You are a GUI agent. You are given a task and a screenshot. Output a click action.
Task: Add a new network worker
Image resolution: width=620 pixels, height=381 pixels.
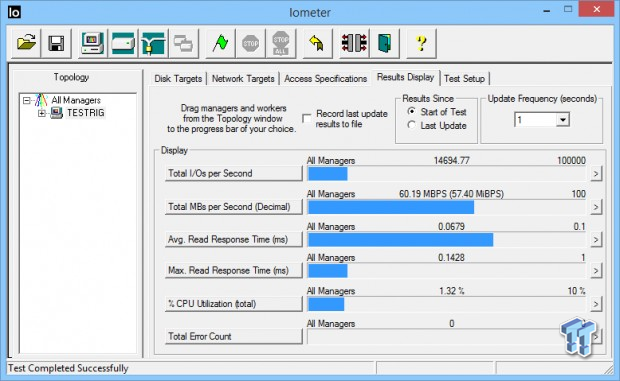pyautogui.click(x=153, y=43)
